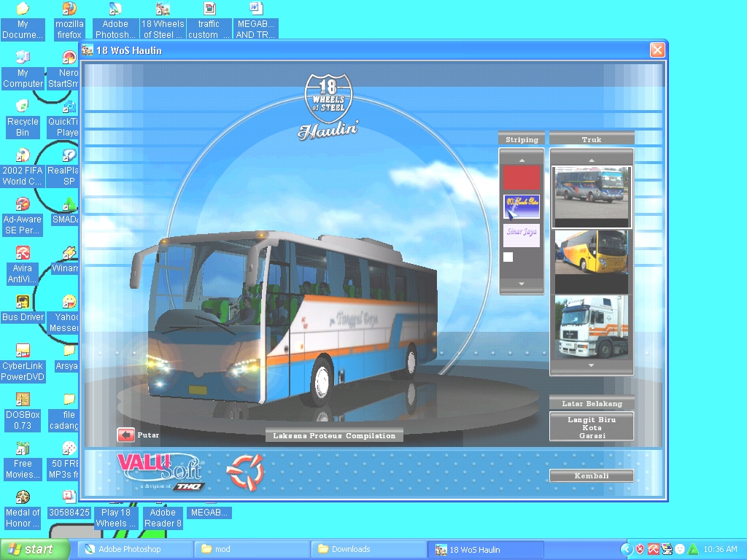
Task: Click the Kembali button
Action: (x=592, y=475)
